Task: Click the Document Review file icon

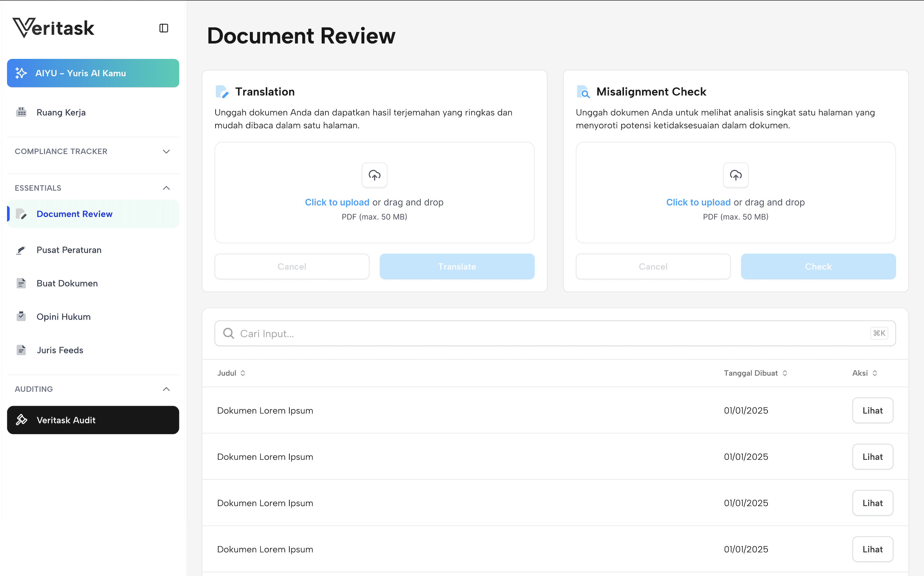Action: (x=22, y=214)
